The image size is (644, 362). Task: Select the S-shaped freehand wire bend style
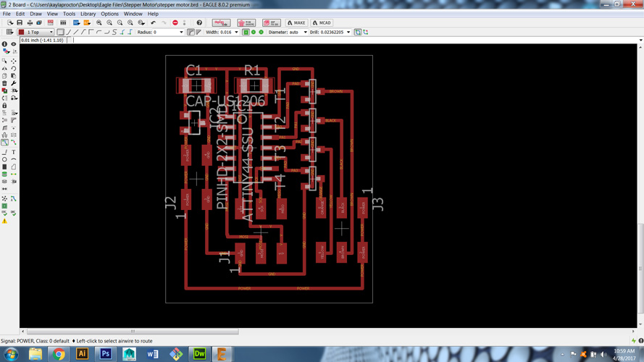tap(114, 32)
